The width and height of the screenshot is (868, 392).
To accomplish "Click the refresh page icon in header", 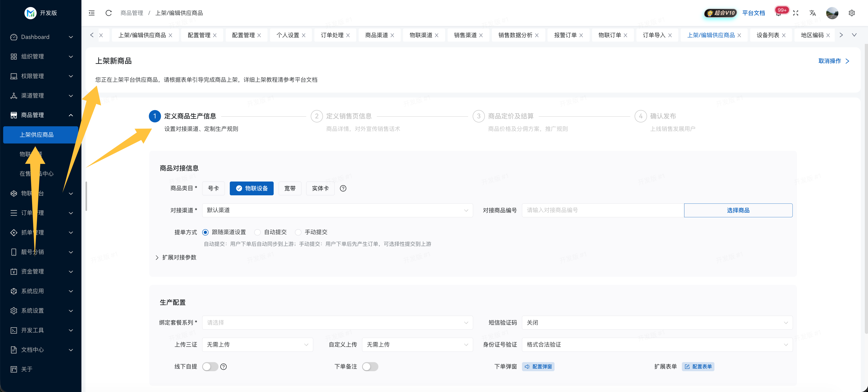I will [109, 13].
